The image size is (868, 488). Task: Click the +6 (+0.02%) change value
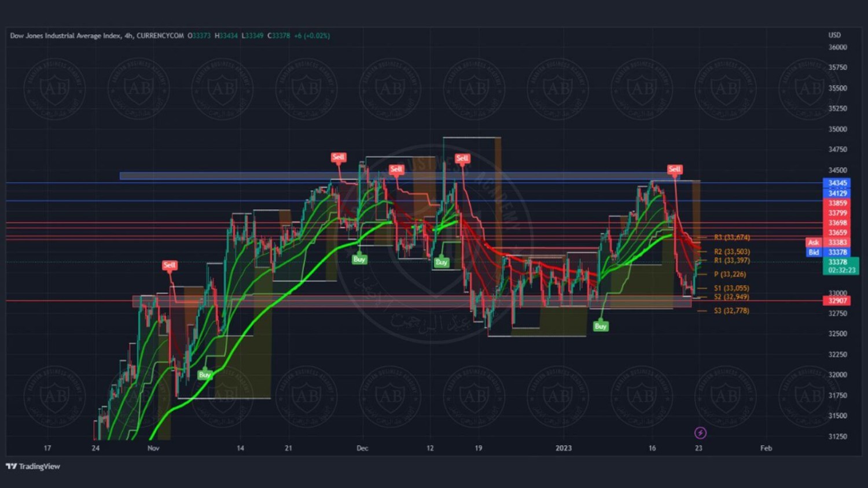pyautogui.click(x=312, y=36)
